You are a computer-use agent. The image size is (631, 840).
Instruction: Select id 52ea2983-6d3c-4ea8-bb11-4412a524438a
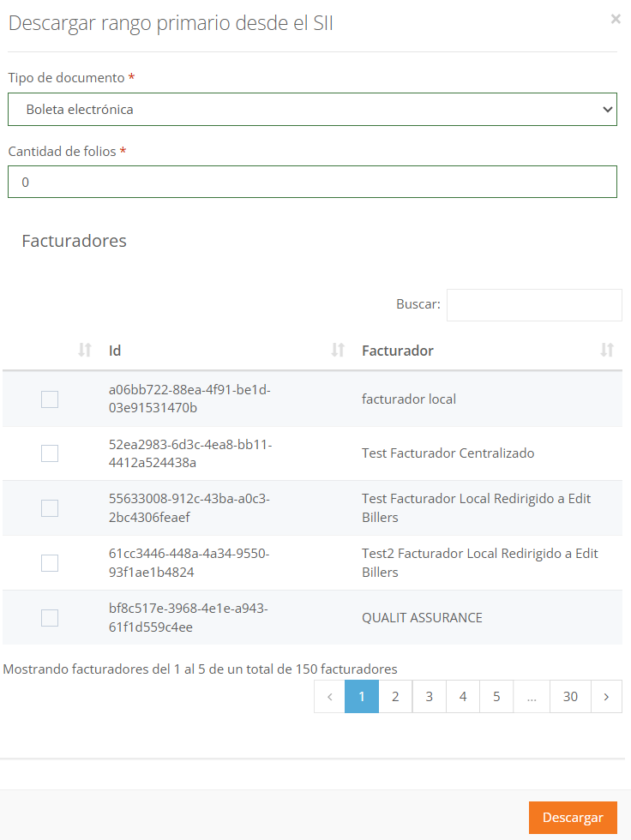(190, 453)
